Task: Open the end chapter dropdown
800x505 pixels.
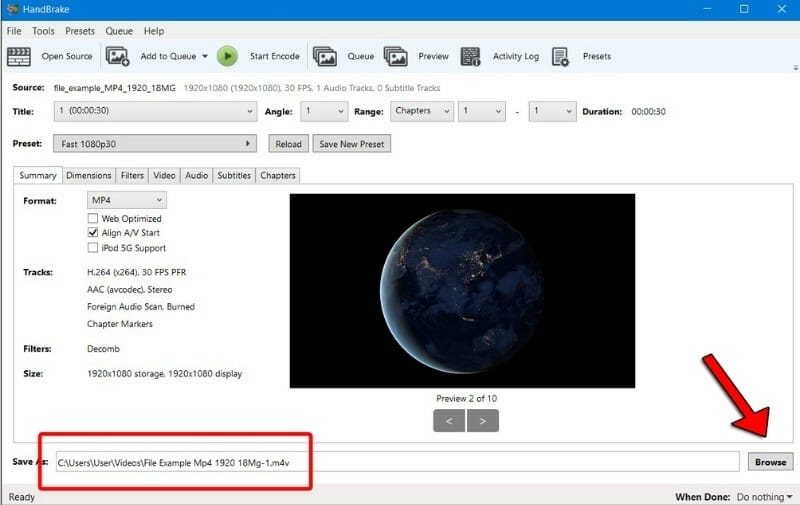Action: click(553, 111)
